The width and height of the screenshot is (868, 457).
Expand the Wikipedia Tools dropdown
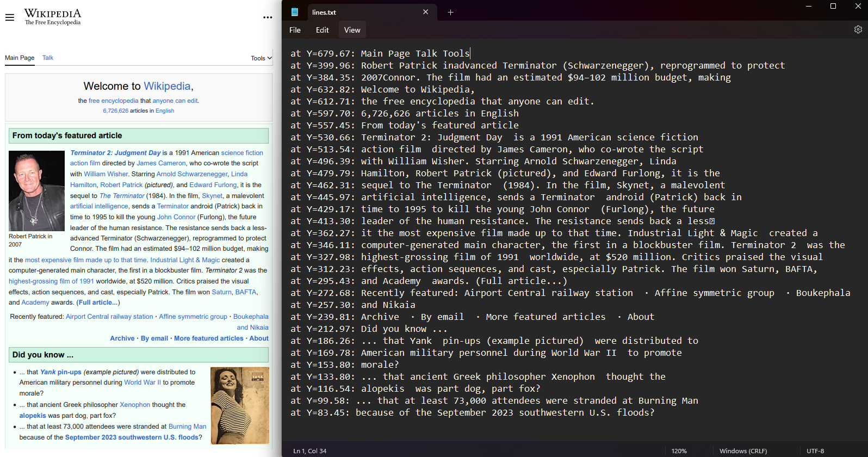pos(262,58)
